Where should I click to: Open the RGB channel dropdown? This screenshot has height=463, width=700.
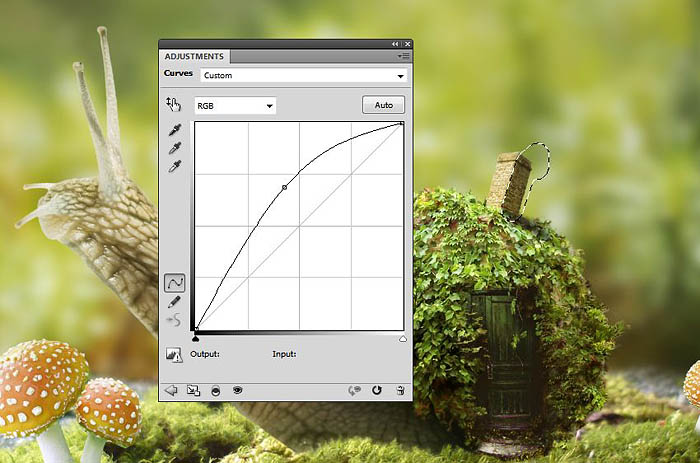235,105
